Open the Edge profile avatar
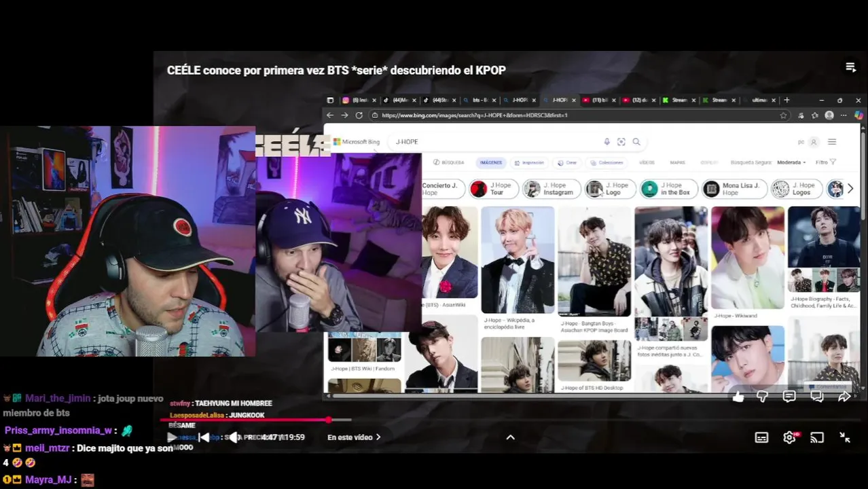The image size is (868, 489). pyautogui.click(x=829, y=115)
